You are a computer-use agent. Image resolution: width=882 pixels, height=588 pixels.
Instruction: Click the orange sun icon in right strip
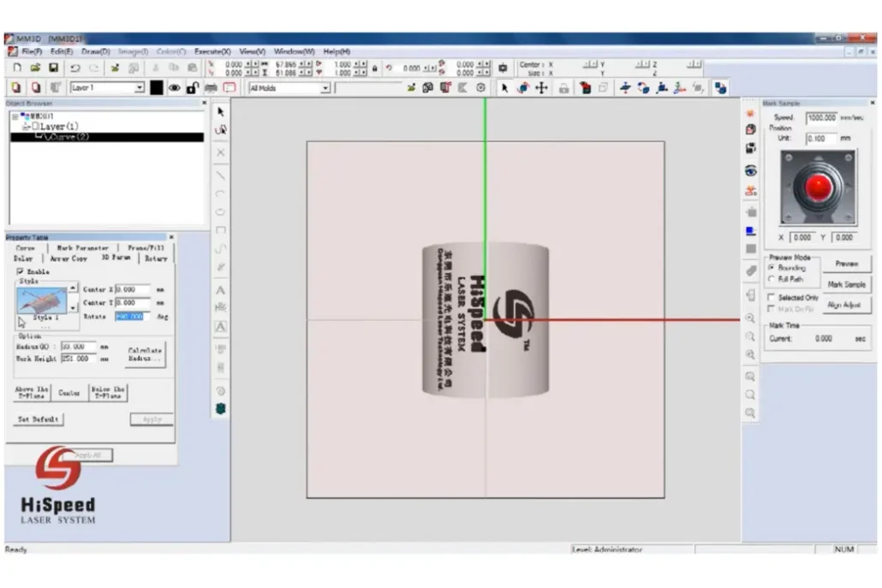(x=750, y=113)
